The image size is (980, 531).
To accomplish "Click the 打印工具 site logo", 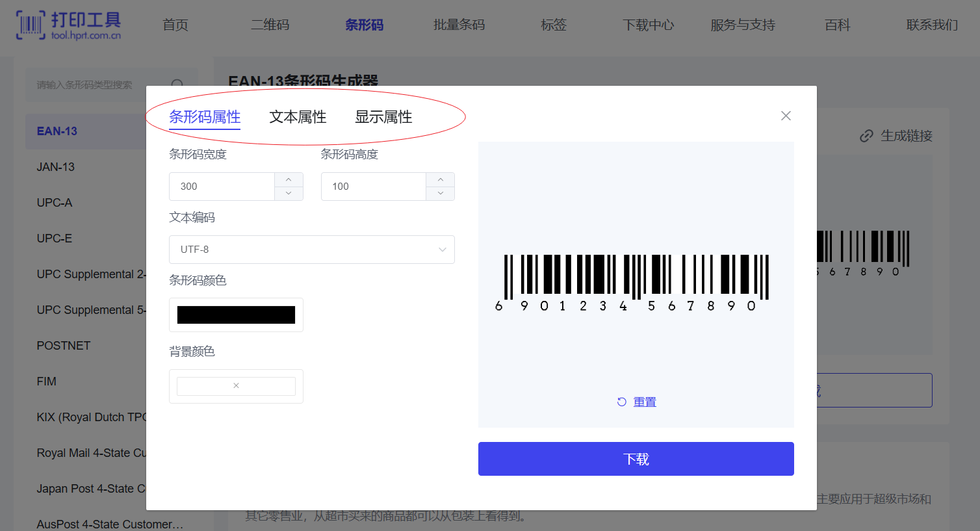I will [68, 25].
